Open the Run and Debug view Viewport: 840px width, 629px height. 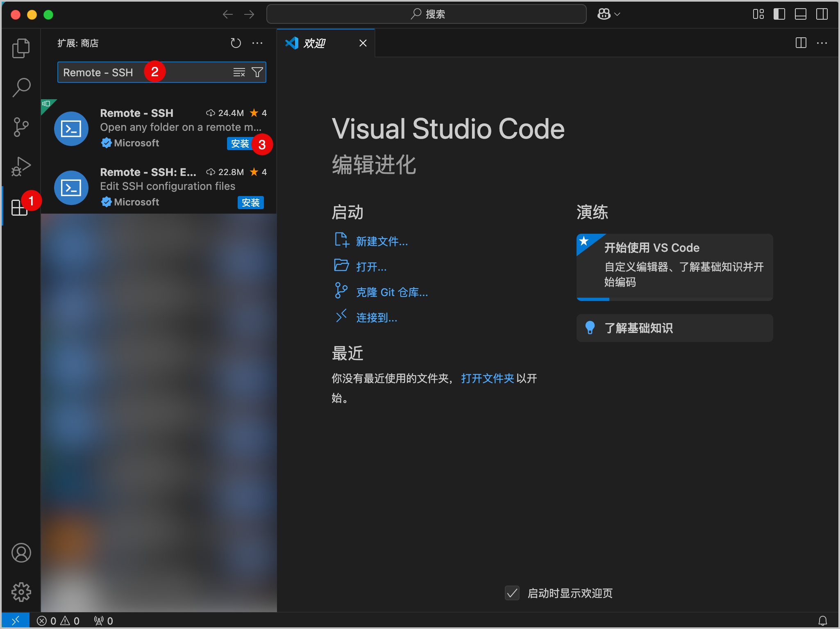[21, 166]
